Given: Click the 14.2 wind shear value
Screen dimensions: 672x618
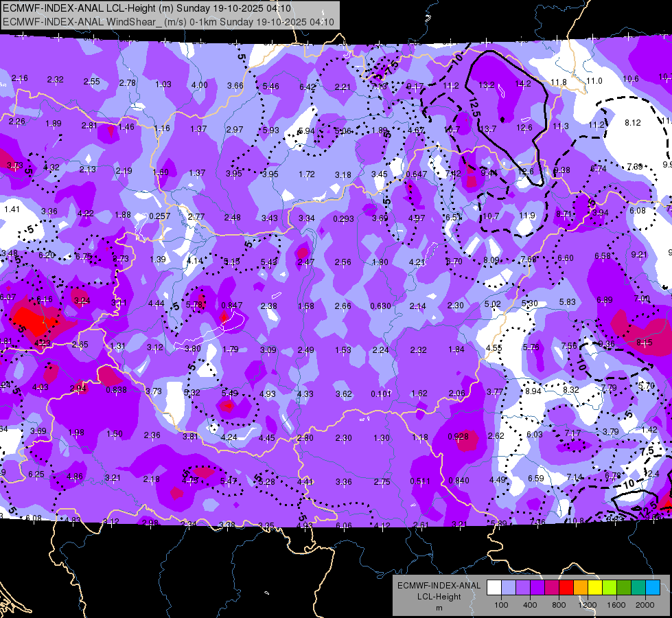Looking at the screenshot, I should 523,84.
